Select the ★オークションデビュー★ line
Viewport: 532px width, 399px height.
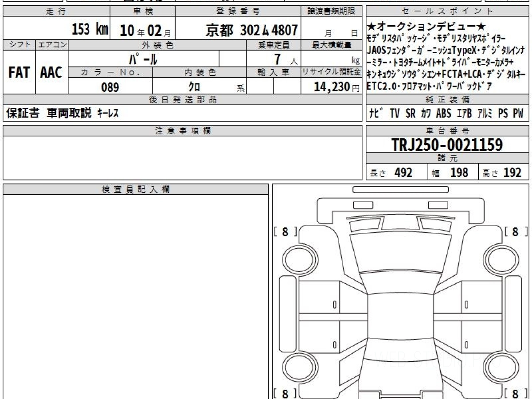click(427, 27)
